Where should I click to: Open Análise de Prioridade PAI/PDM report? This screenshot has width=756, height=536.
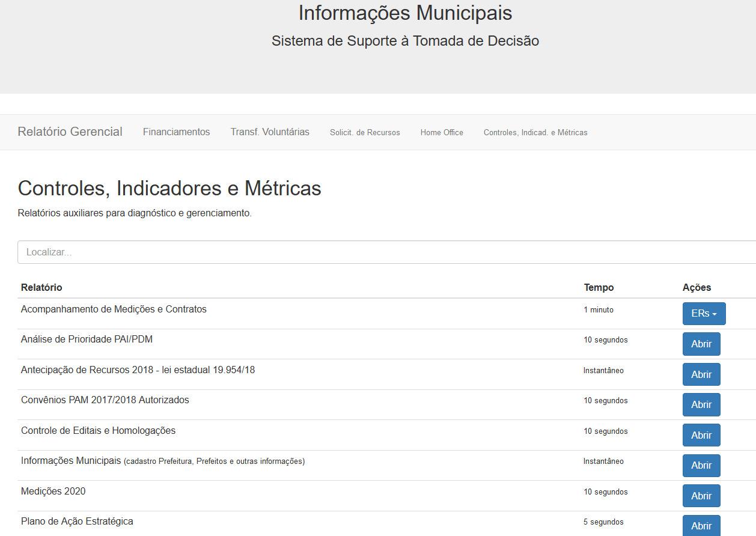click(x=701, y=344)
